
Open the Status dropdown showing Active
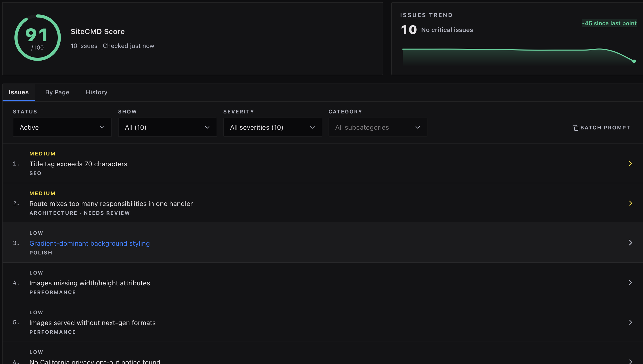click(62, 127)
